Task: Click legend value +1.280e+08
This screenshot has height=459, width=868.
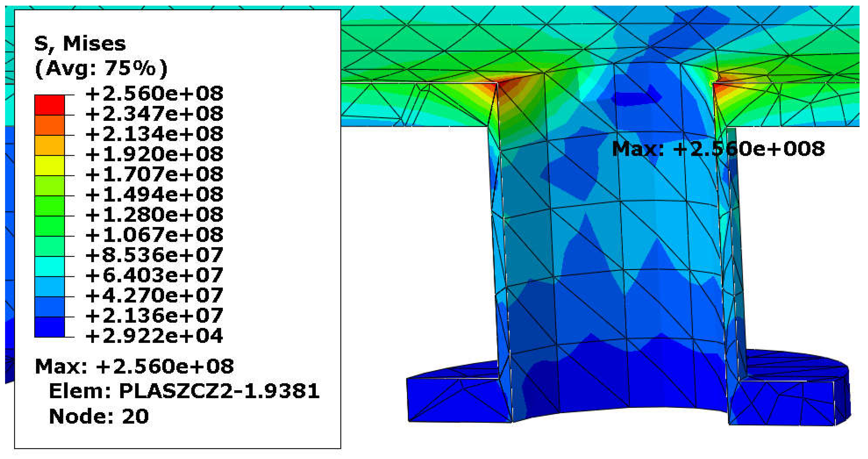Action: tap(154, 215)
